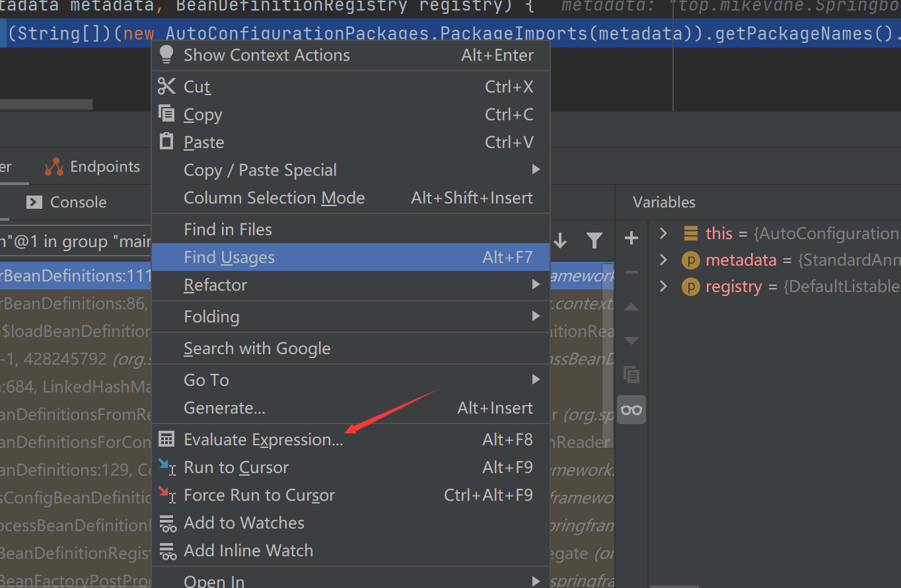Select Generate... menu entry

click(351, 408)
